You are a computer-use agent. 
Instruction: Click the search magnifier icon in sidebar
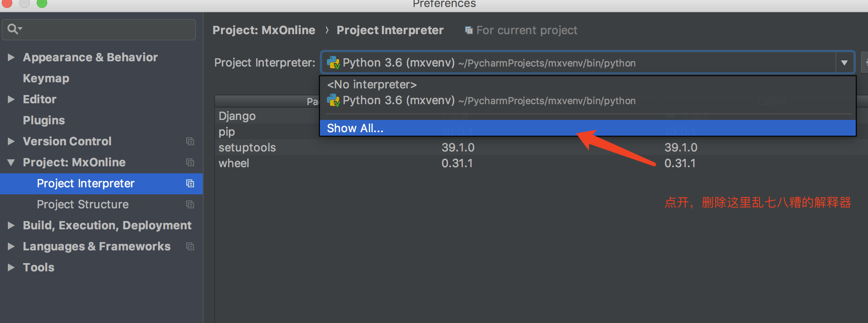click(14, 29)
